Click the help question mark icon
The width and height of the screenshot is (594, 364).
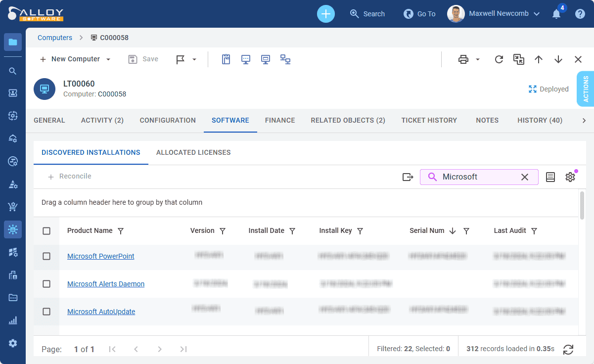(580, 14)
